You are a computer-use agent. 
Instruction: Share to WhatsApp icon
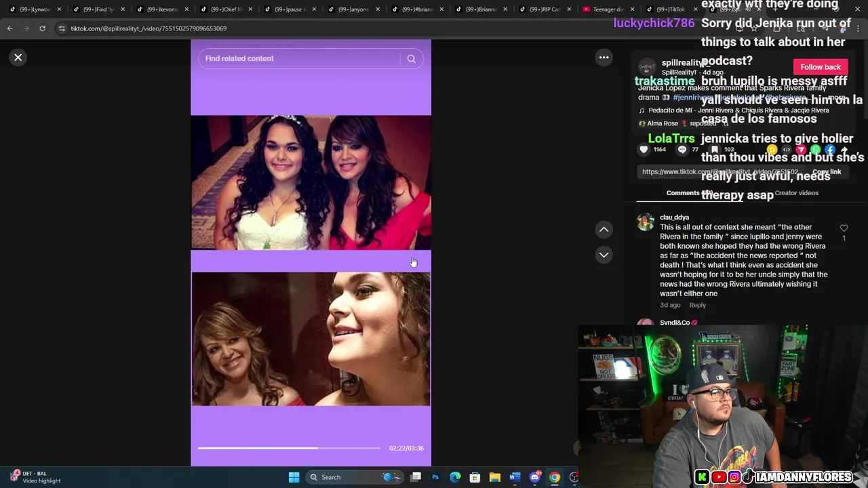[815, 150]
